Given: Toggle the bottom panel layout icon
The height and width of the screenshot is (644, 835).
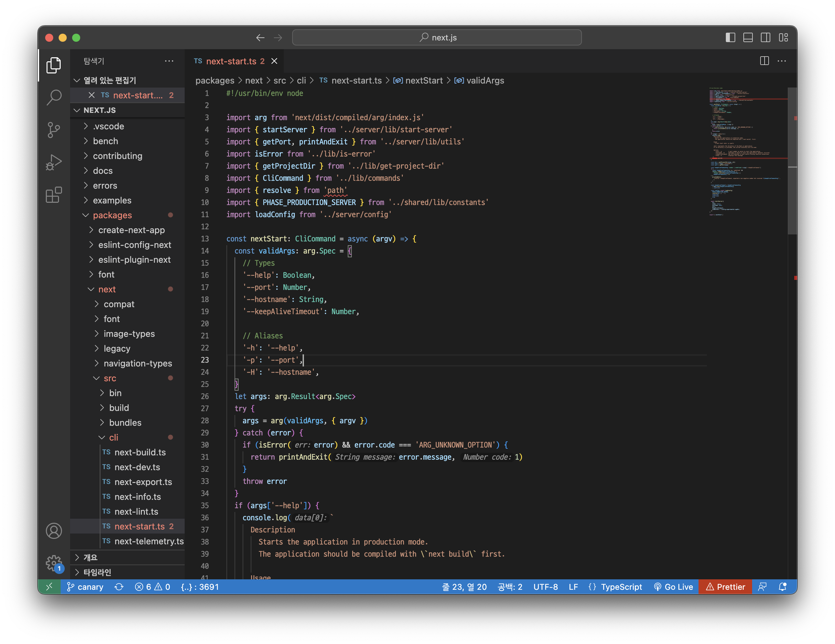Looking at the screenshot, I should pyautogui.click(x=748, y=37).
